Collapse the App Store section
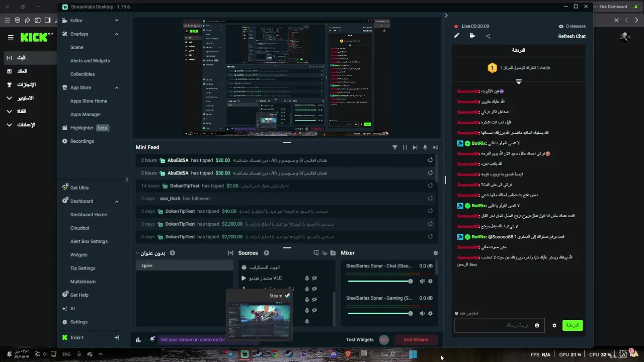This screenshot has height=362, width=644. pyautogui.click(x=117, y=88)
